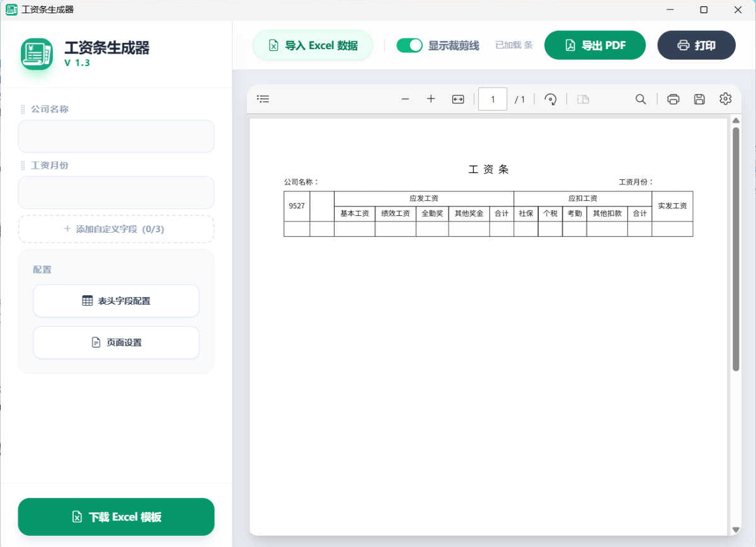The image size is (756, 547).
Task: Save document using the floppy disk icon
Action: (699, 99)
